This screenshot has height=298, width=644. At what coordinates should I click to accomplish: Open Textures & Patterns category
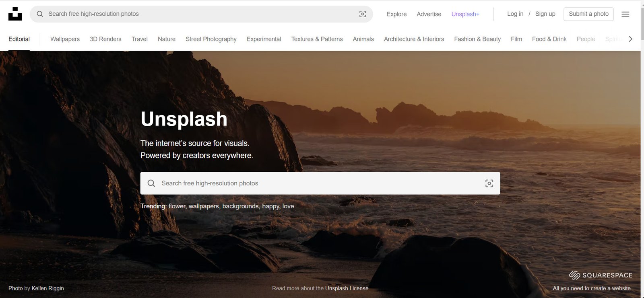pos(317,39)
